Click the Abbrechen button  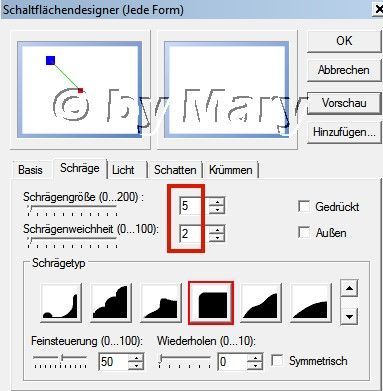[344, 70]
